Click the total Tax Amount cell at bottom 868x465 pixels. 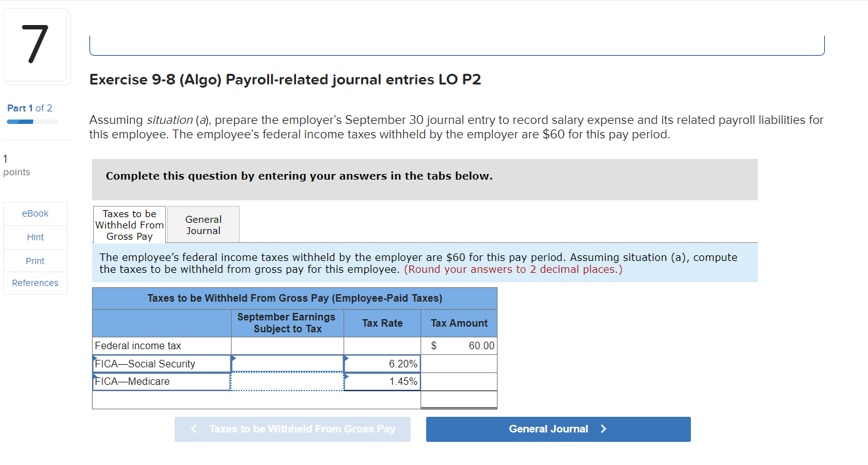pos(459,399)
